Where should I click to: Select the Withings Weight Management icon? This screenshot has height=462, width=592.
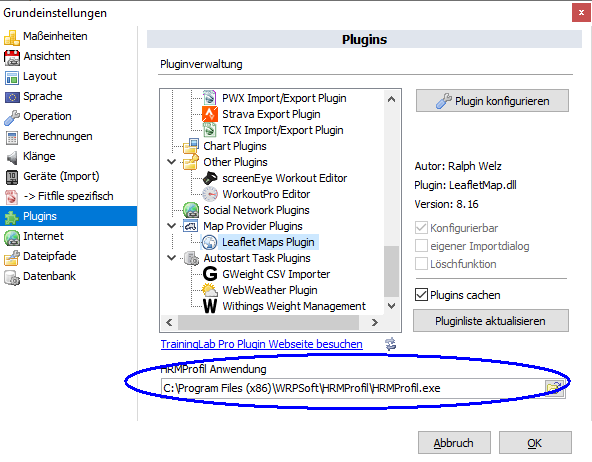[x=210, y=306]
